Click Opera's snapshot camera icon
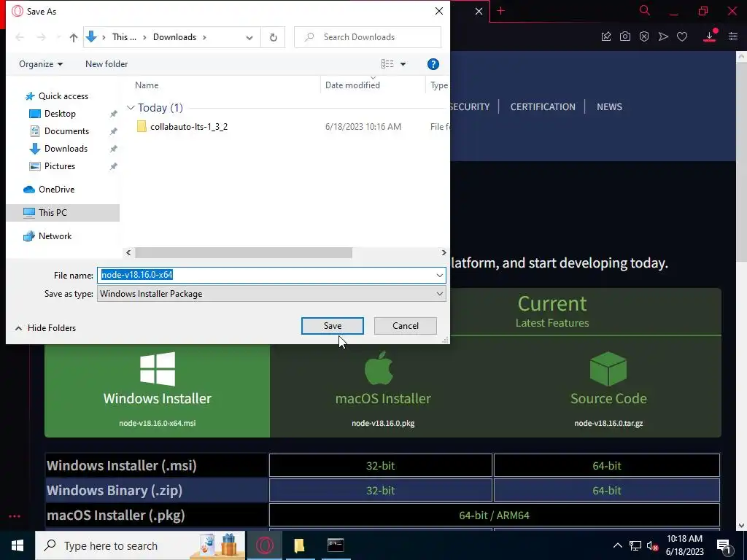Image resolution: width=747 pixels, height=560 pixels. coord(625,36)
